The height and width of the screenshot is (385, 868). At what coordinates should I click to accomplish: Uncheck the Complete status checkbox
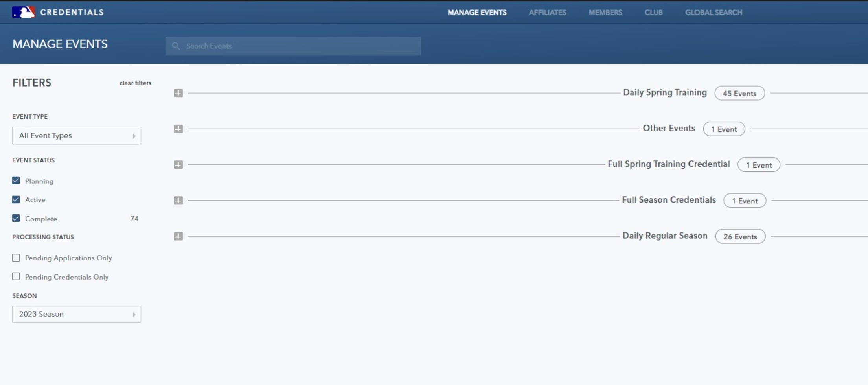(x=16, y=218)
